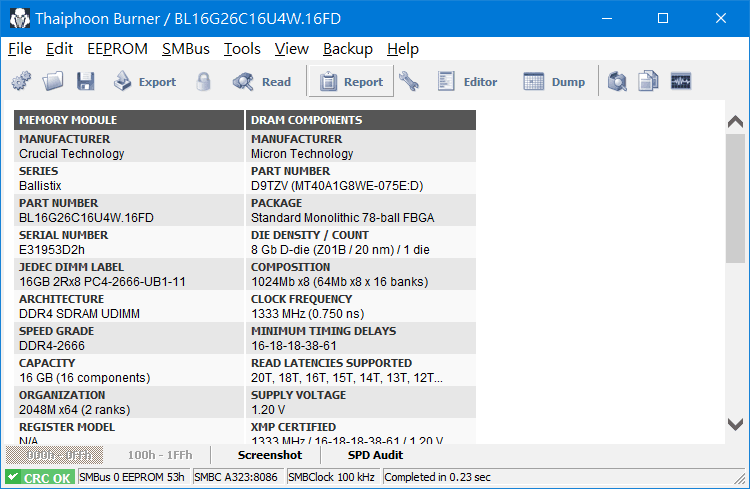Maximize the Thaiphoon Burner window

pyautogui.click(x=663, y=18)
